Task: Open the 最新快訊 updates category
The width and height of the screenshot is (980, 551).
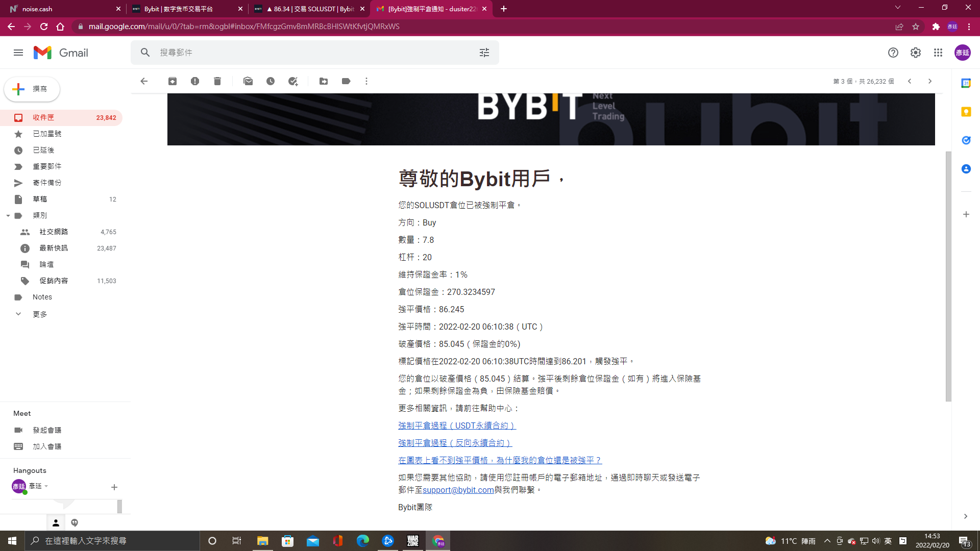Action: click(61, 248)
